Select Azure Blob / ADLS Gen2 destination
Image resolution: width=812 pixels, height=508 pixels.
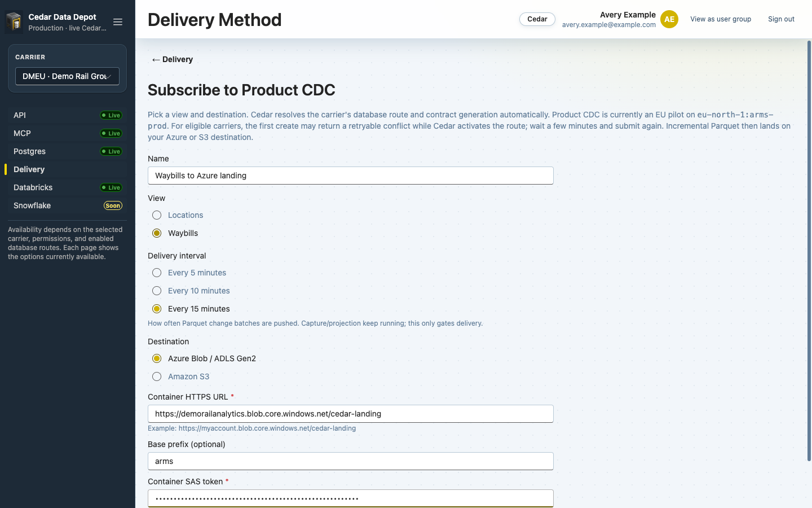pyautogui.click(x=157, y=358)
